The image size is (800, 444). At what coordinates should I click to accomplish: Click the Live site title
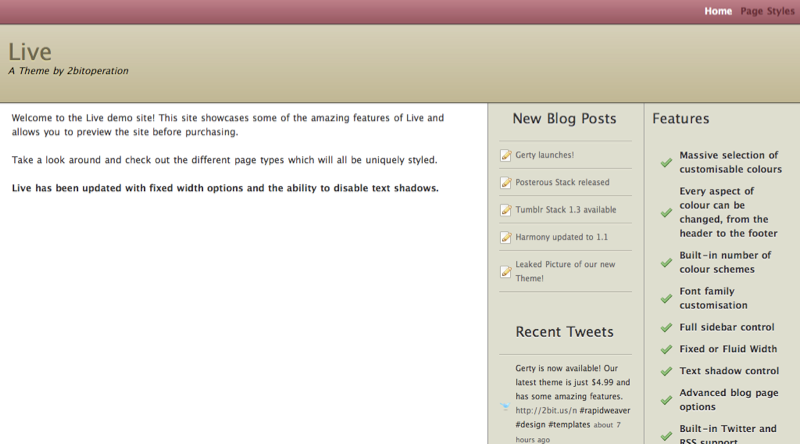tap(30, 52)
